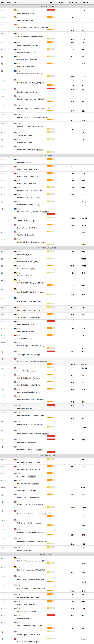Screen dimensions: 94x644
Task: Click the German flag beside Imports (MoM) (Mar)
Action: 15,252
